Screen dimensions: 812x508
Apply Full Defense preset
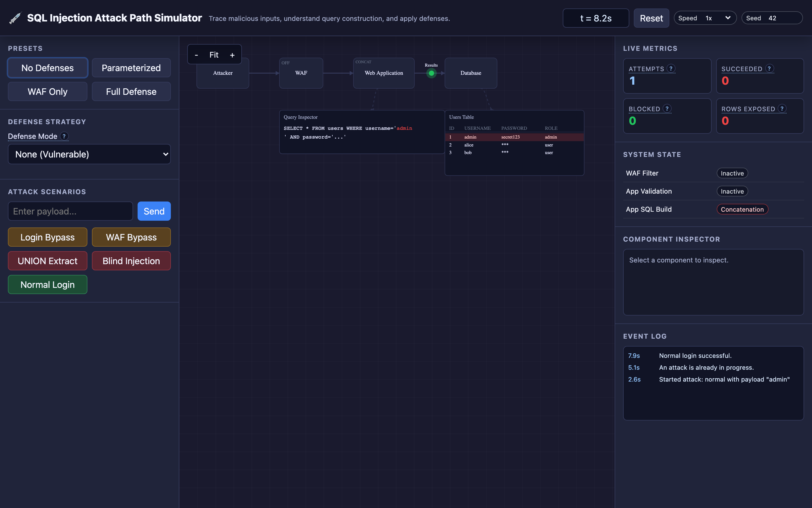(x=131, y=91)
